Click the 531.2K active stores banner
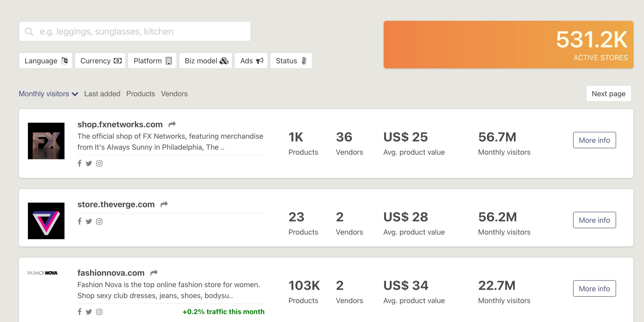Viewport: 644px width, 322px height. point(509,45)
